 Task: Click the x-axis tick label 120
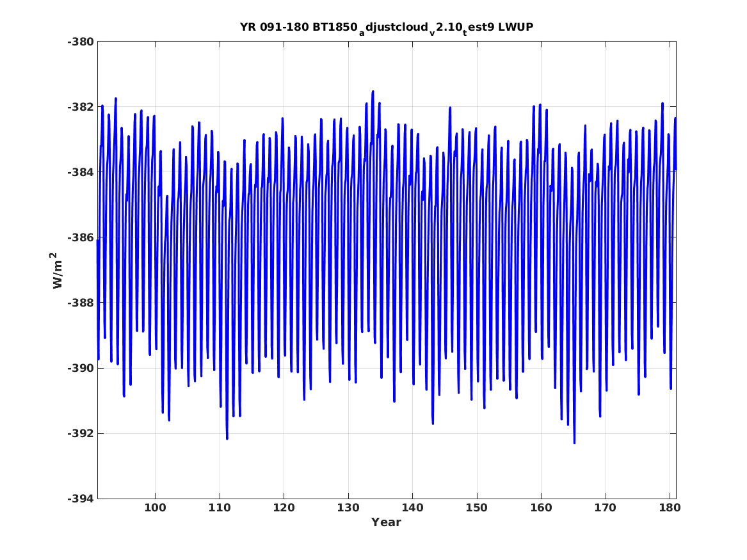[284, 508]
